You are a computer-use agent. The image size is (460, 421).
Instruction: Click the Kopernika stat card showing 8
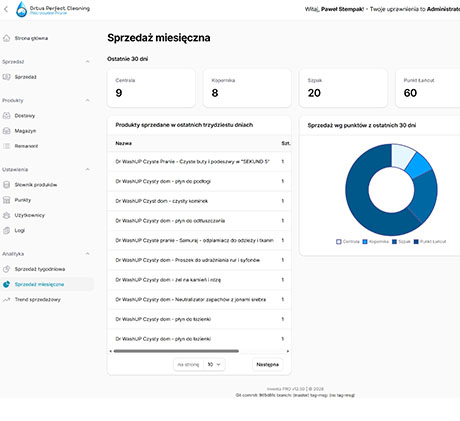coord(247,88)
